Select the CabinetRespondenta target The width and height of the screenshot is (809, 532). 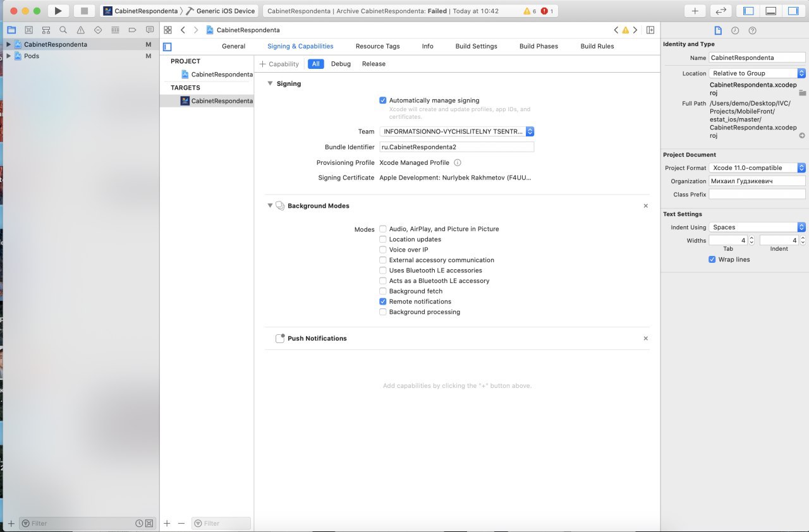pyautogui.click(x=207, y=100)
